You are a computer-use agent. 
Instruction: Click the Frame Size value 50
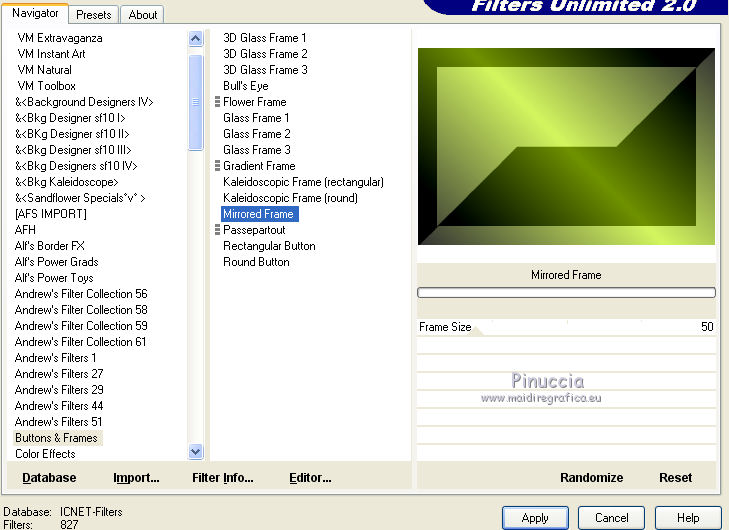[x=707, y=327]
